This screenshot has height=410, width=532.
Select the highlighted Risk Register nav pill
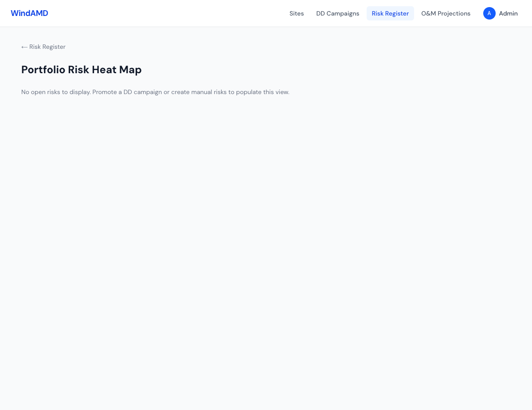(x=390, y=13)
